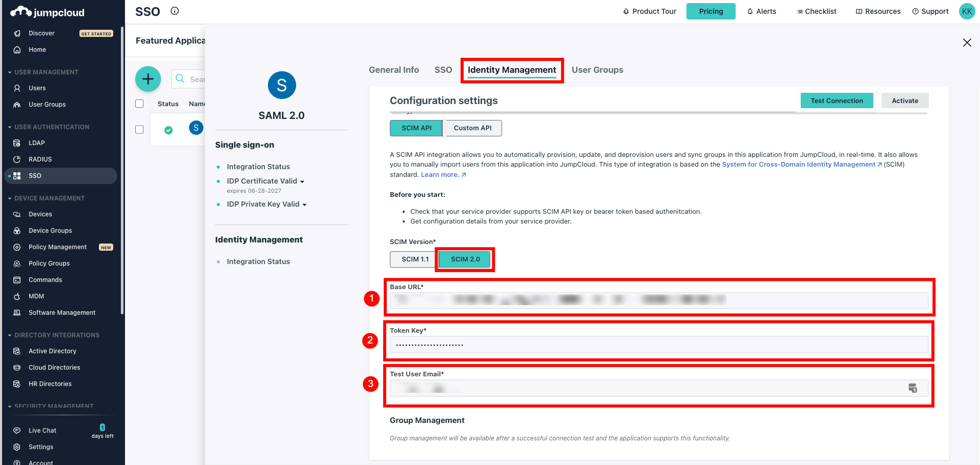Expand IDP Private Key Valid dropdown
980x465 pixels.
click(x=304, y=205)
